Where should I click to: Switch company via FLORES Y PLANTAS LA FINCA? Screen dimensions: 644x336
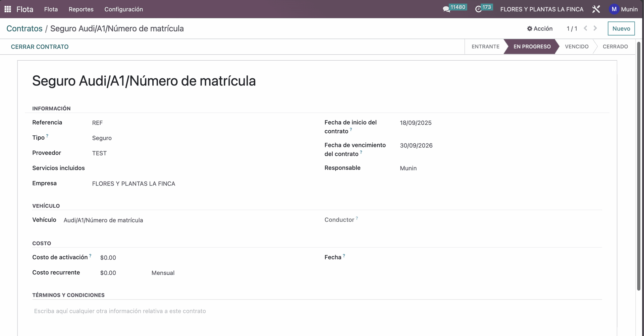[x=542, y=9]
